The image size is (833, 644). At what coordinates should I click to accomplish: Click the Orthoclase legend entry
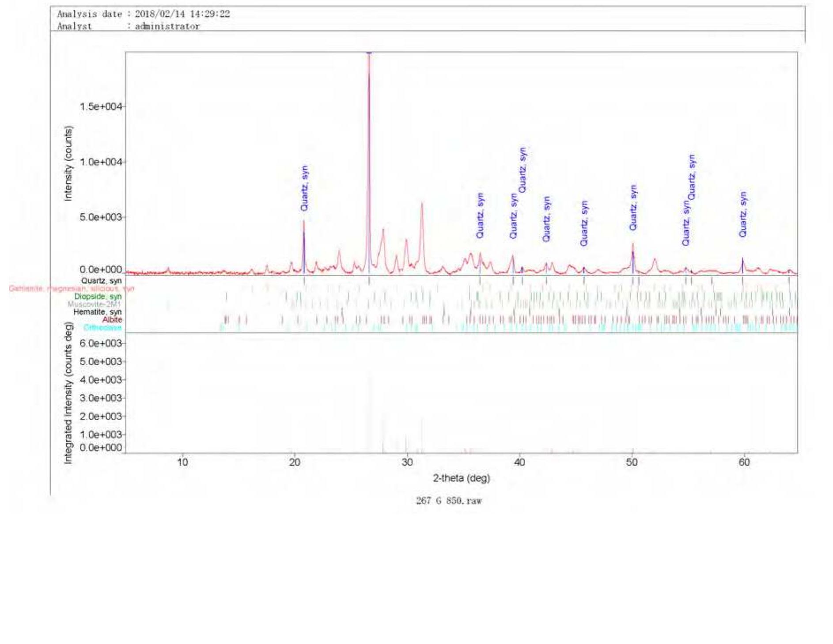tap(102, 327)
